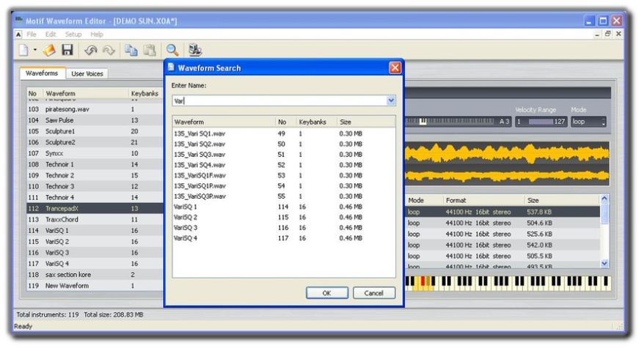Viewport: 644px width, 351px height.
Task: Sort results by Waveform column header
Action: coord(224,122)
